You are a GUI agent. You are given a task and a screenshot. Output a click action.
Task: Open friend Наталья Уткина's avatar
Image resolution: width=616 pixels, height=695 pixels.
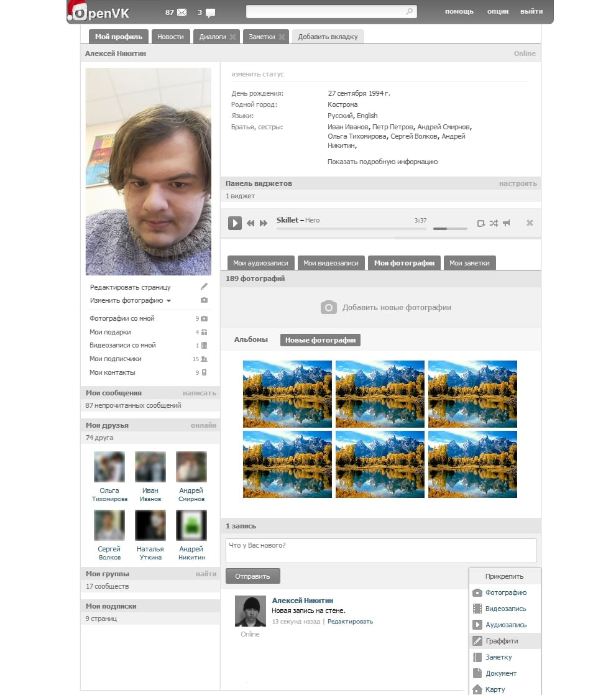[x=150, y=525]
